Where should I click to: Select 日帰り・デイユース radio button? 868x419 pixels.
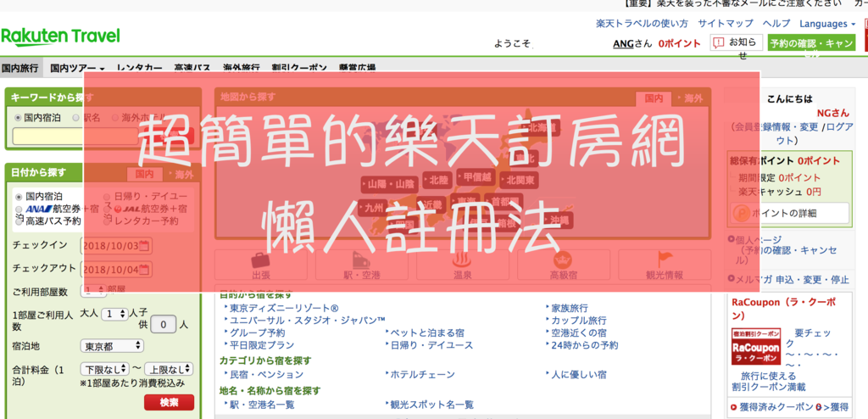tap(107, 197)
